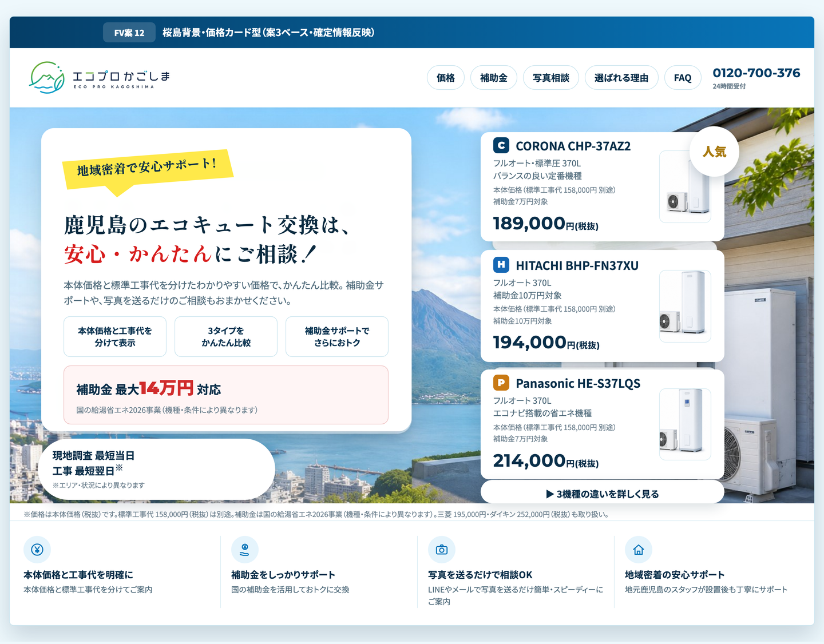Click the Eco Pro Kagoshima logo

(x=100, y=78)
